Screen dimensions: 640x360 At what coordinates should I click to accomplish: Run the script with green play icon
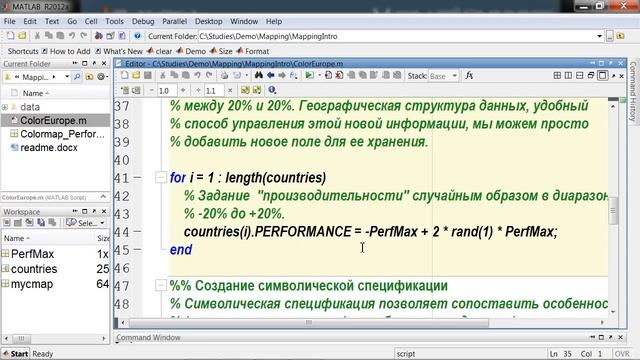309,76
